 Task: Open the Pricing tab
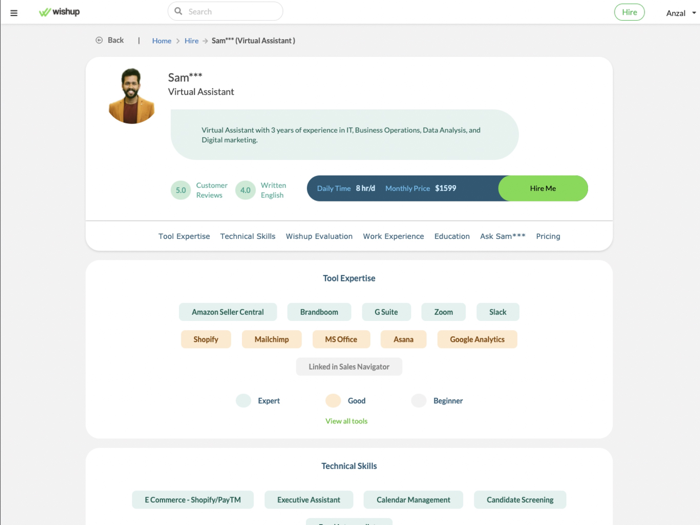[x=548, y=236]
